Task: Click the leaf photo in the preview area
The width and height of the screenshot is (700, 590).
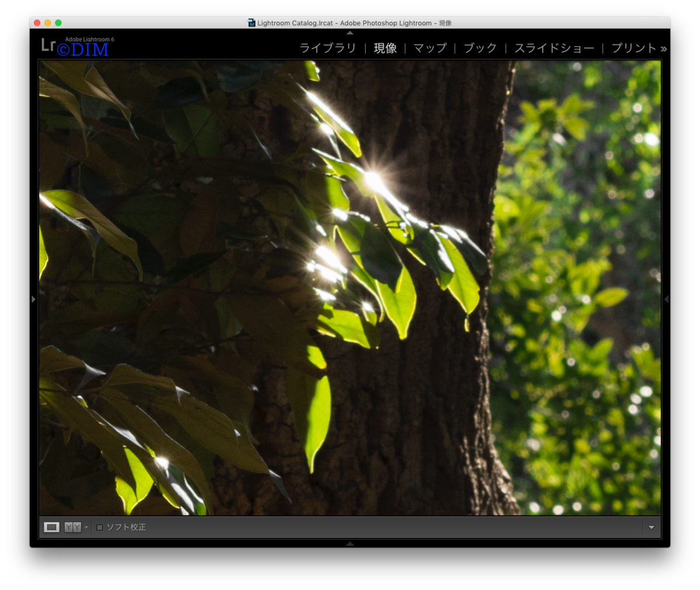Action: [350, 288]
